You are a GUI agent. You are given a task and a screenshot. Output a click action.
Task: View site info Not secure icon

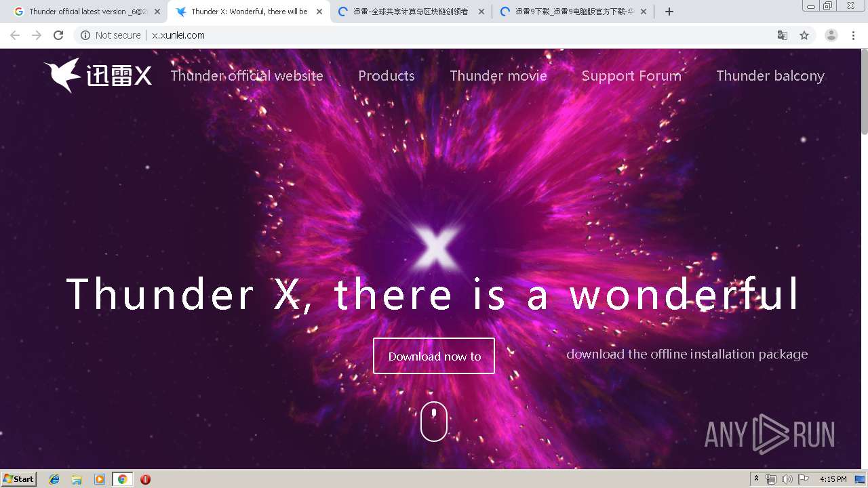pyautogui.click(x=85, y=35)
